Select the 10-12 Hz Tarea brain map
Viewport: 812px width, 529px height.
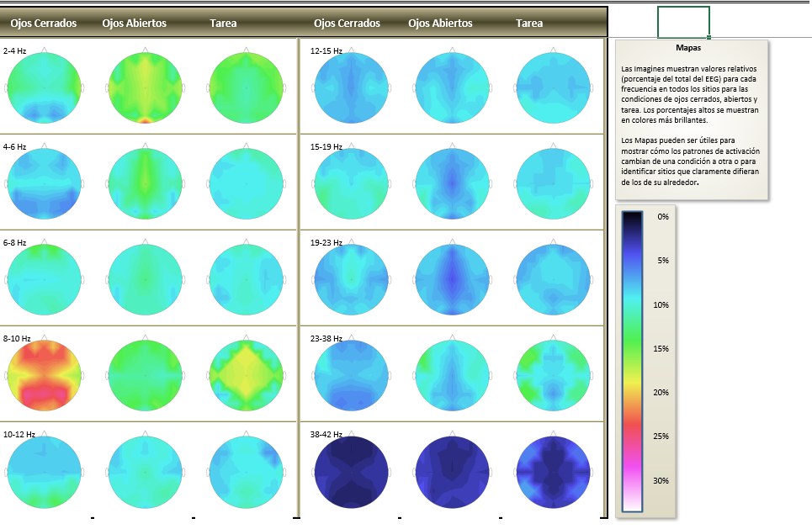coord(246,472)
